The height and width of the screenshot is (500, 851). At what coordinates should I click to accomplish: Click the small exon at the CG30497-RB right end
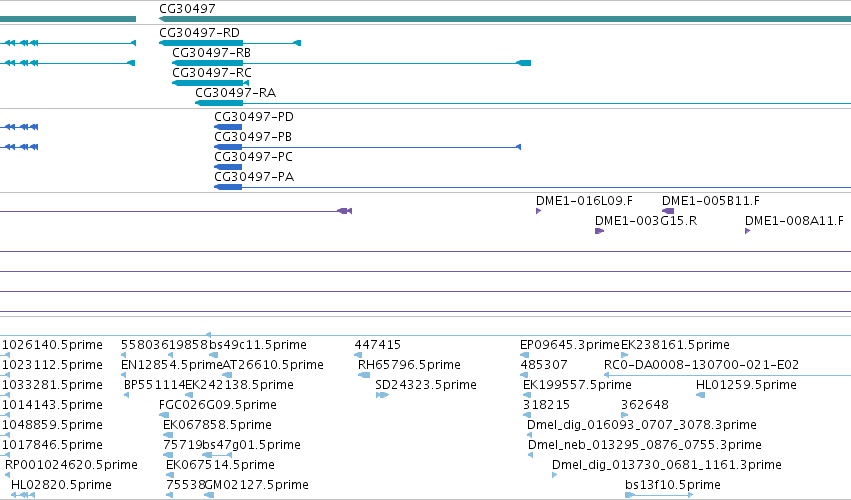(523, 63)
